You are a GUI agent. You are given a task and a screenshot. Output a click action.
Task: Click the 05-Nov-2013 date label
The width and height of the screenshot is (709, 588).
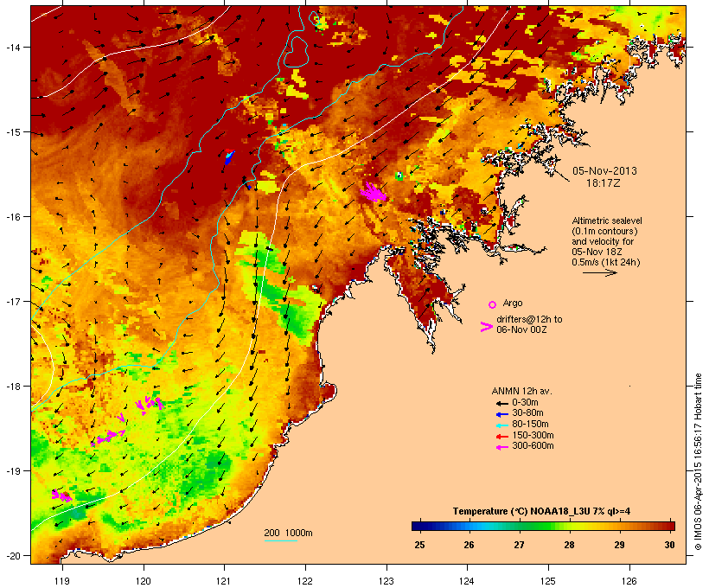point(604,171)
